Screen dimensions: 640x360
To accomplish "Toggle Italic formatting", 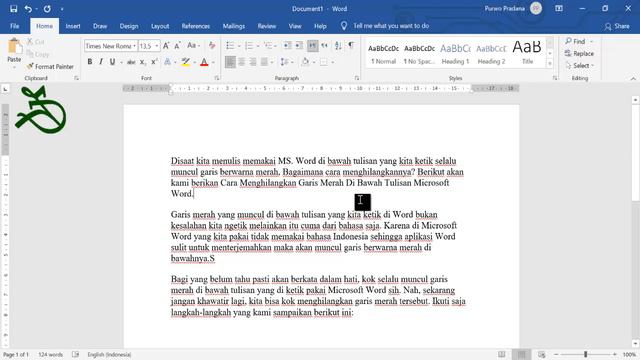I will coord(101,62).
